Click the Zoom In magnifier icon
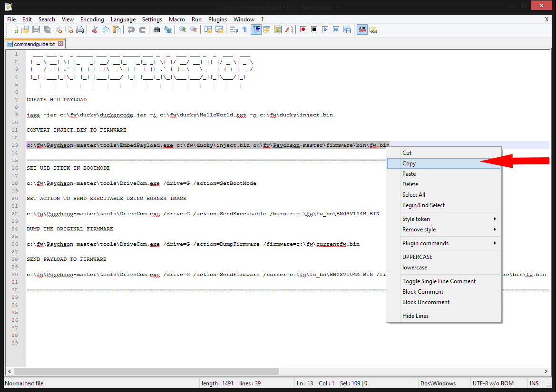The width and height of the screenshot is (556, 392). [x=183, y=30]
